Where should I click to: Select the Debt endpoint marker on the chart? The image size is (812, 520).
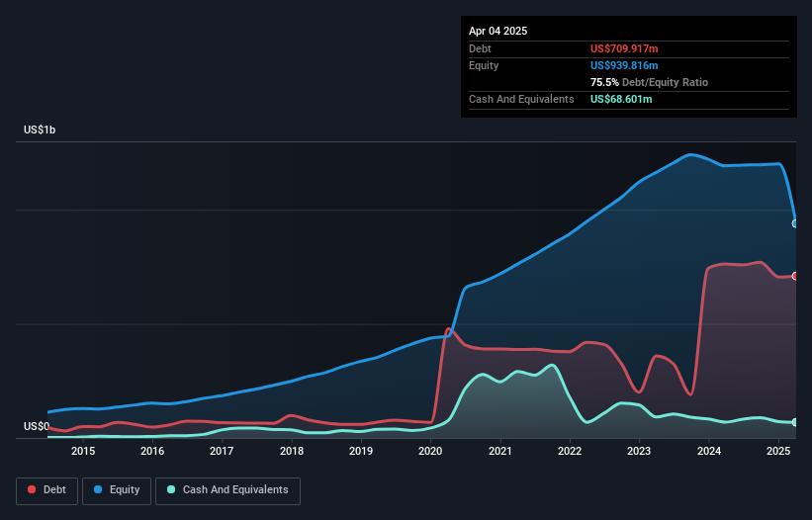pos(795,276)
